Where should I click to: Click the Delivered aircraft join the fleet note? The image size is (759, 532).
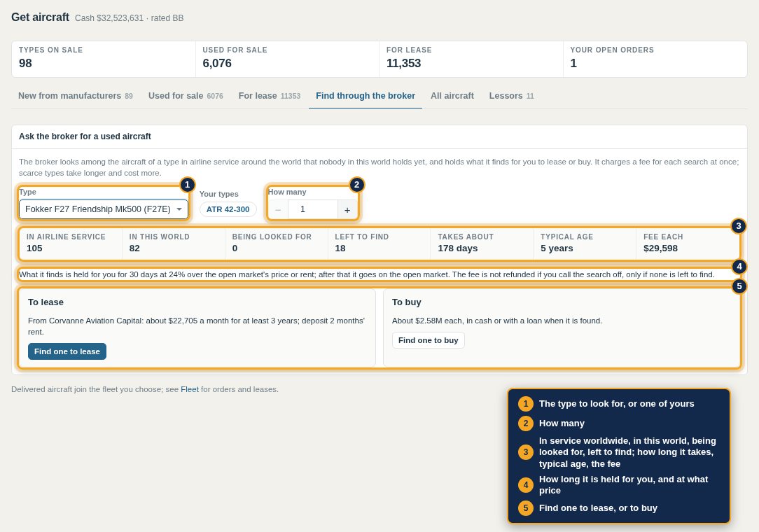tap(145, 389)
